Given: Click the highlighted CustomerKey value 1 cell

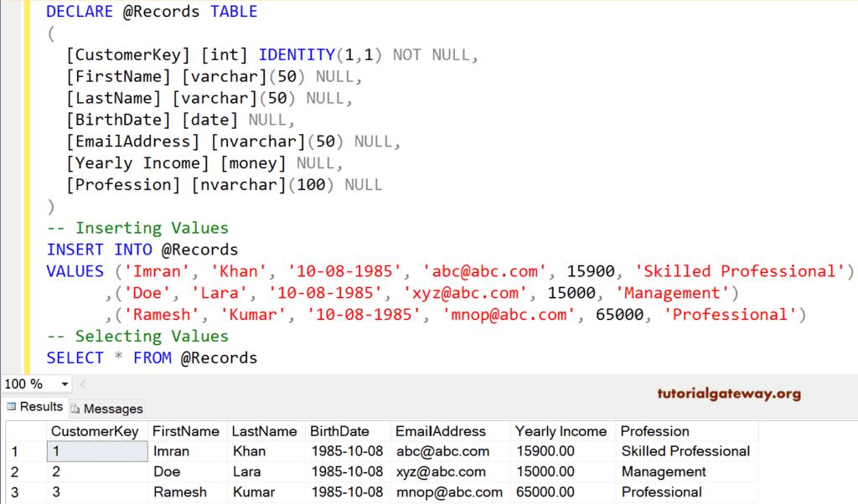Looking at the screenshot, I should tap(96, 450).
